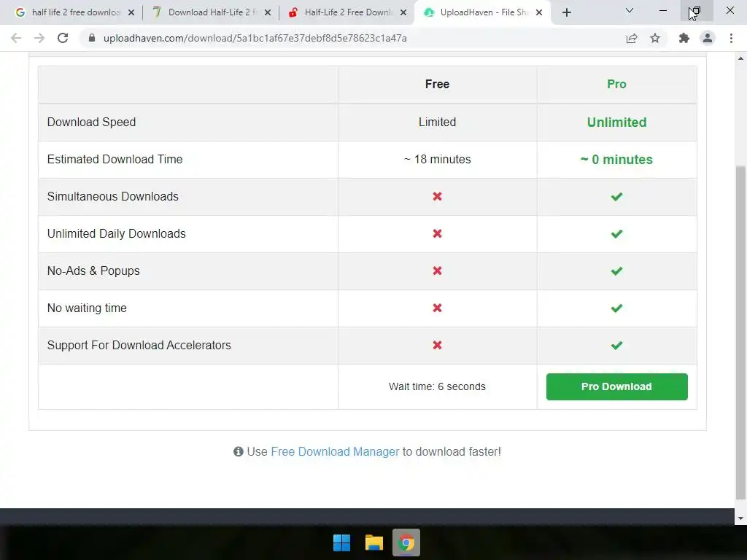Switch to the 'half life 2 free download' Google tab

tap(75, 12)
